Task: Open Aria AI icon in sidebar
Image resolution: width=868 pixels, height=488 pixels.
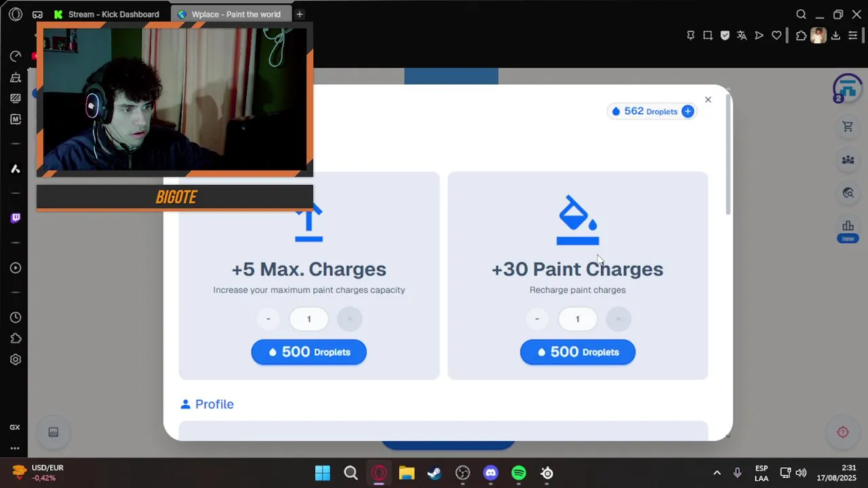Action: 16,169
